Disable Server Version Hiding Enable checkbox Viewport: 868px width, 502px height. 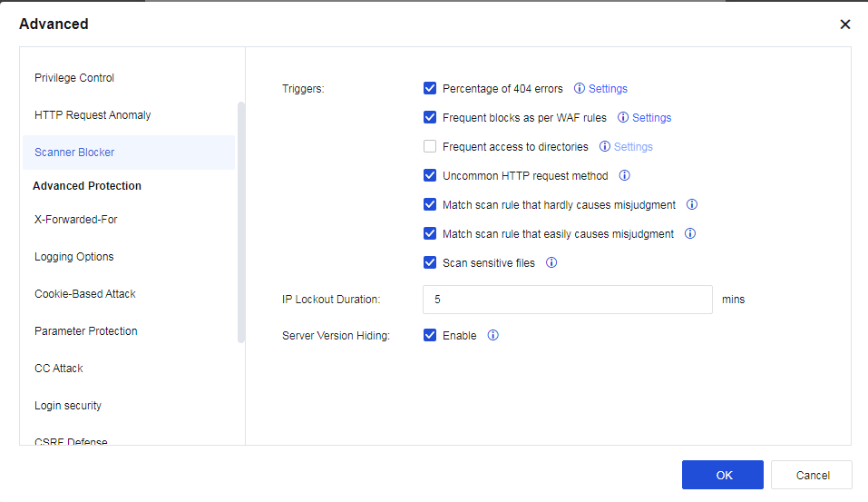tap(430, 336)
